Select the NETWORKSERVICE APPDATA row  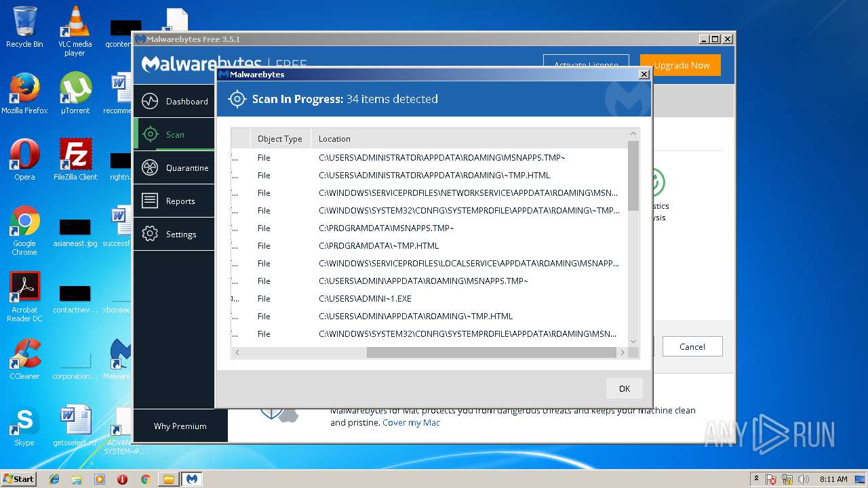[x=429, y=193]
